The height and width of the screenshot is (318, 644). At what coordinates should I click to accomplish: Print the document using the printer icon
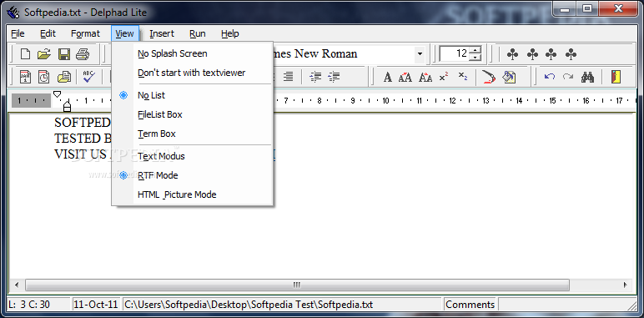click(82, 53)
